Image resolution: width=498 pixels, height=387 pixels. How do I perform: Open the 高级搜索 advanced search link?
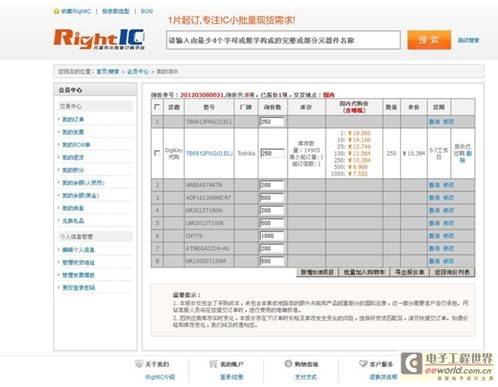pyautogui.click(x=468, y=40)
